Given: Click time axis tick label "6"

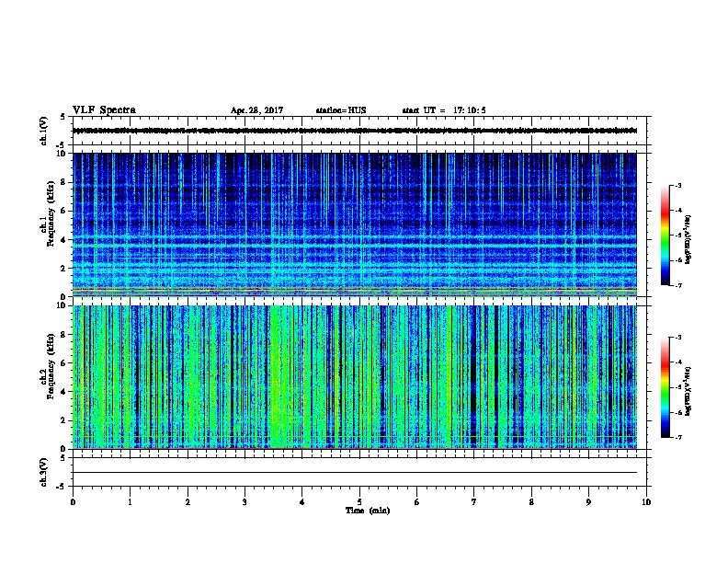Looking at the screenshot, I should pos(417,502).
